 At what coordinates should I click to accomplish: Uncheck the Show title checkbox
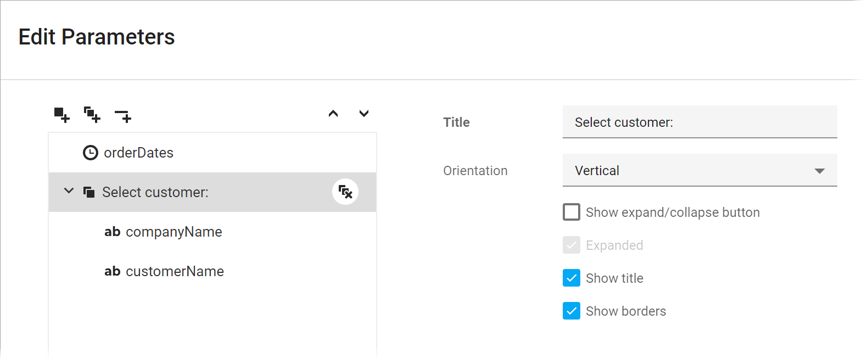pos(572,278)
